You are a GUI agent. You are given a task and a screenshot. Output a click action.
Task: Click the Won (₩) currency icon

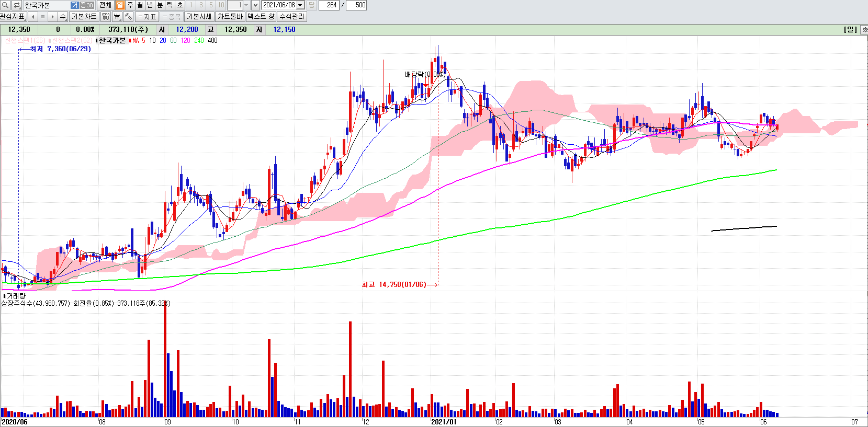point(117,17)
